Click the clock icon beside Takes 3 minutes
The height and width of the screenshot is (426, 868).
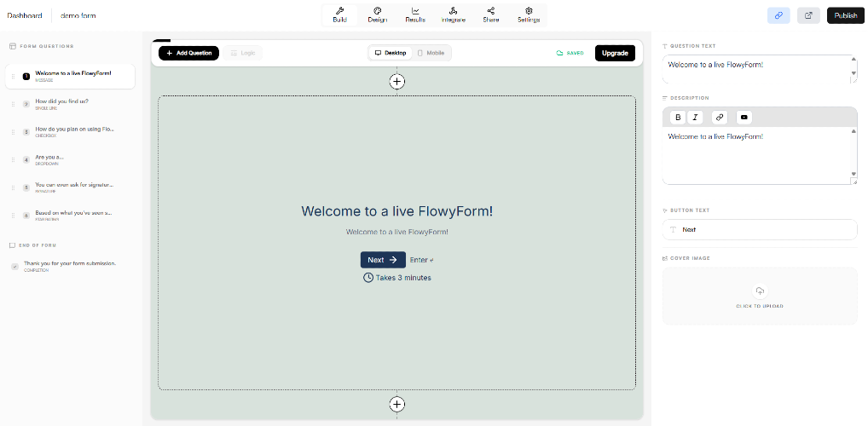pyautogui.click(x=368, y=278)
